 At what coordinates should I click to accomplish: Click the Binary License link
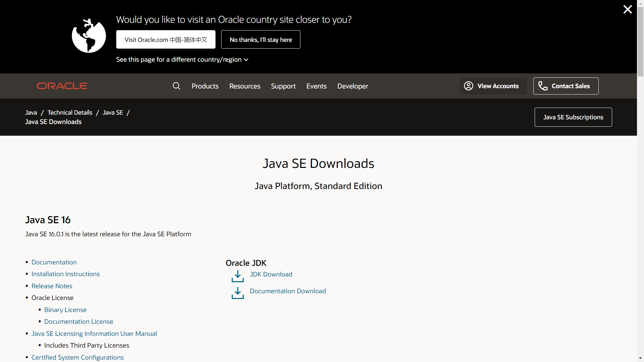click(x=65, y=309)
